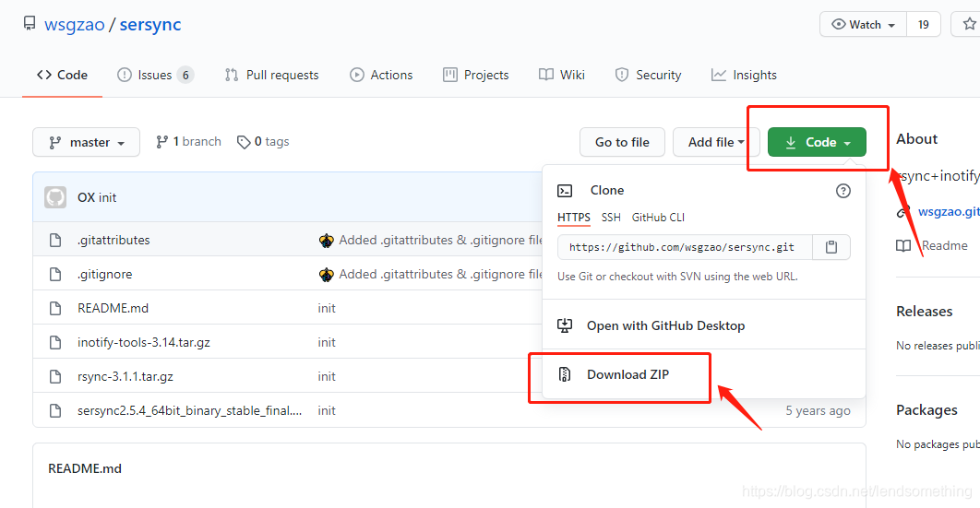The width and height of the screenshot is (980, 508).
Task: Click the Clone help question mark icon
Action: pyautogui.click(x=843, y=191)
